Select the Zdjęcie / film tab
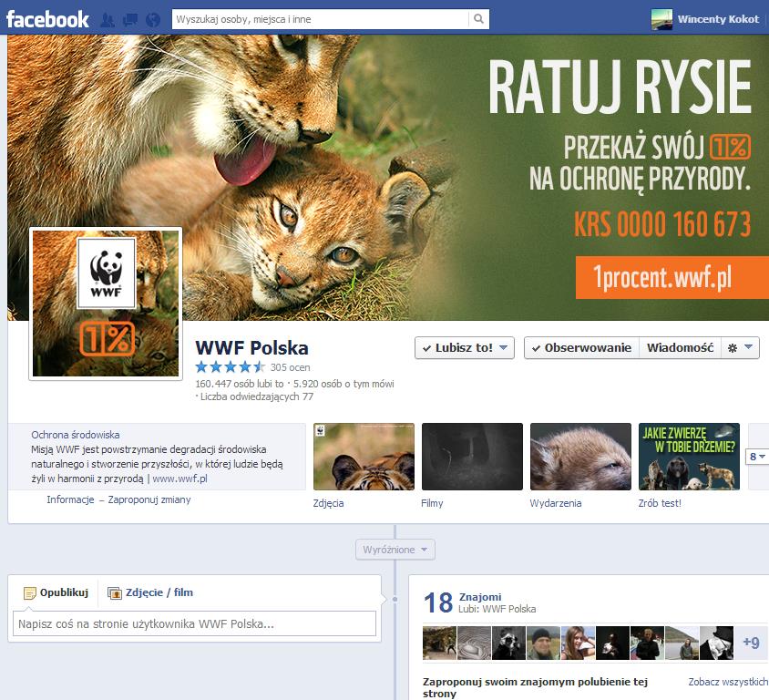Image resolution: width=769 pixels, height=700 pixels. click(x=150, y=592)
